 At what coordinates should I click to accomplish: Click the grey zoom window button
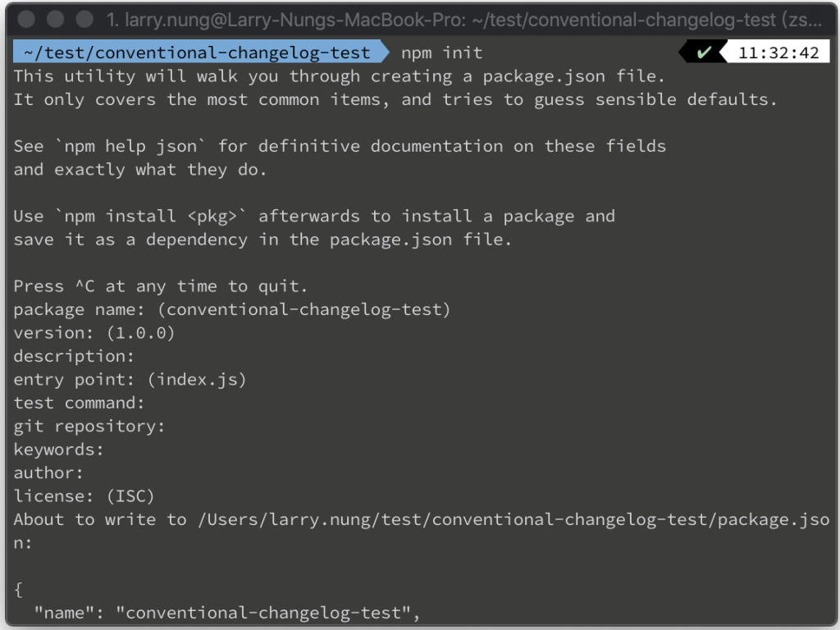(84, 20)
